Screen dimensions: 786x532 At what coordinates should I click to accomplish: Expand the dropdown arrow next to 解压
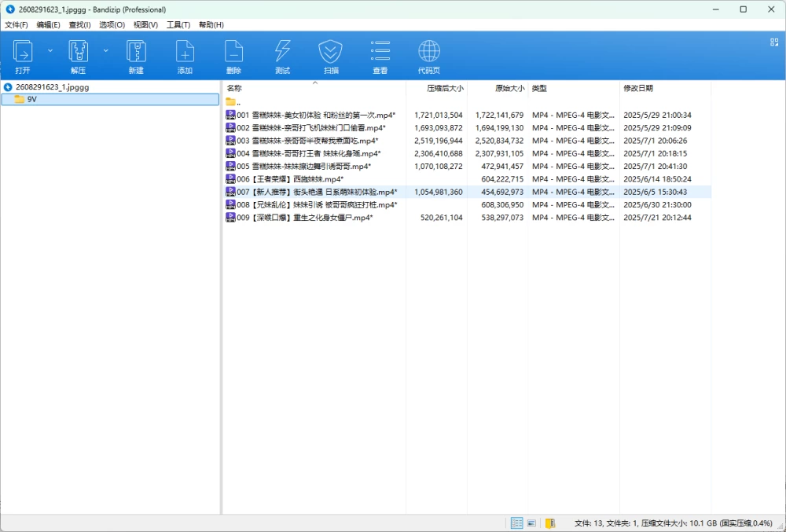[x=106, y=50]
